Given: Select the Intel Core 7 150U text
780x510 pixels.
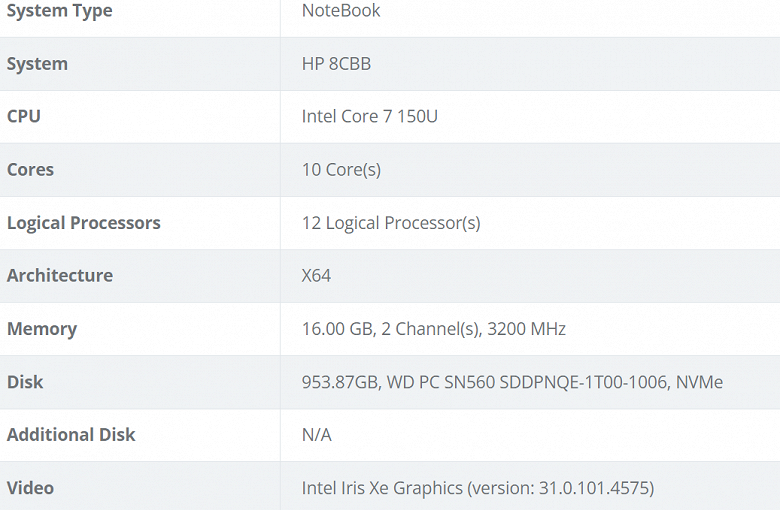Looking at the screenshot, I should (x=370, y=116).
